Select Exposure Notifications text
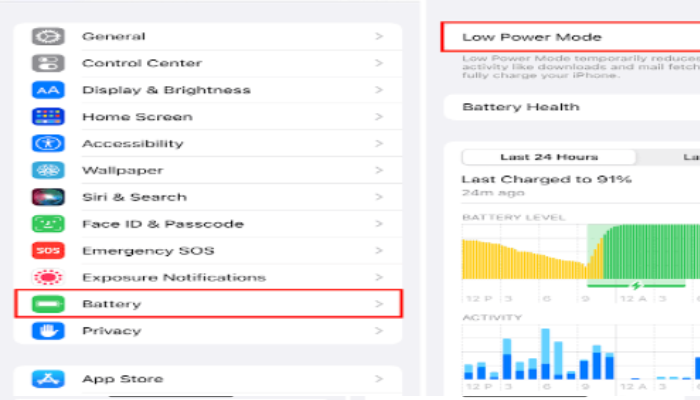This screenshot has width=700, height=400. pos(174,278)
